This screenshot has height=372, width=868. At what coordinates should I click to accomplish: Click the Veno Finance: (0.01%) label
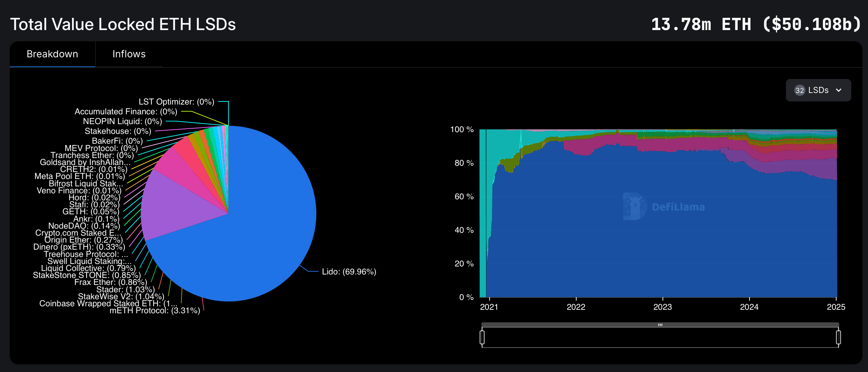tap(79, 191)
